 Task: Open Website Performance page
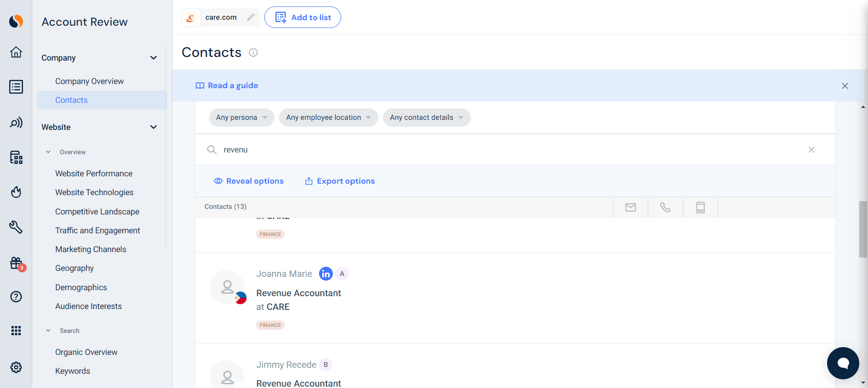(x=94, y=174)
